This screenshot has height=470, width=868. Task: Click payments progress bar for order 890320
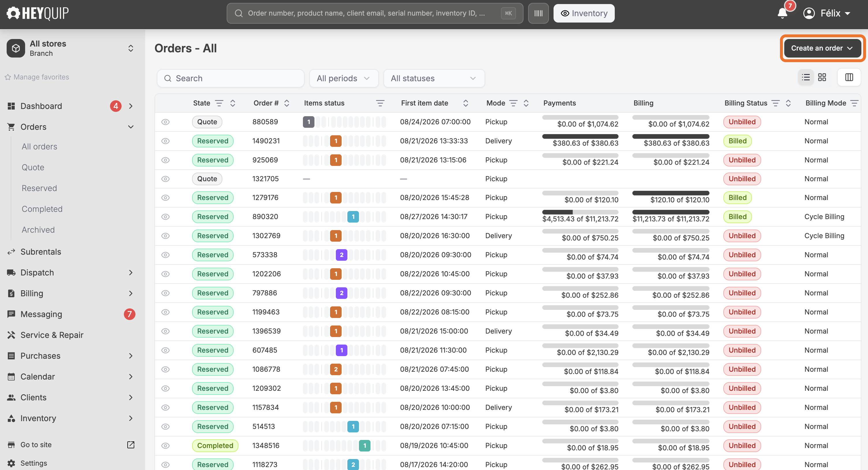[580, 212]
